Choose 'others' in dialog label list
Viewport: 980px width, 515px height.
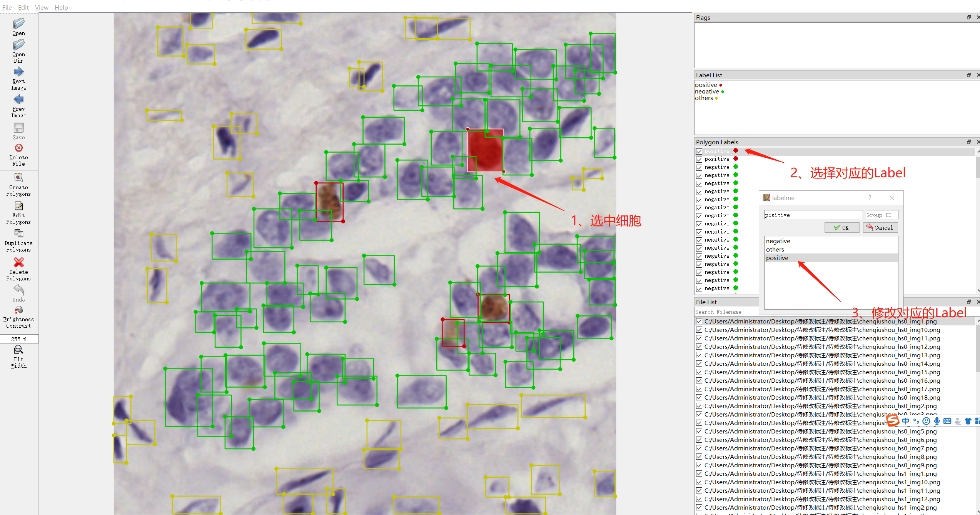tap(831, 249)
